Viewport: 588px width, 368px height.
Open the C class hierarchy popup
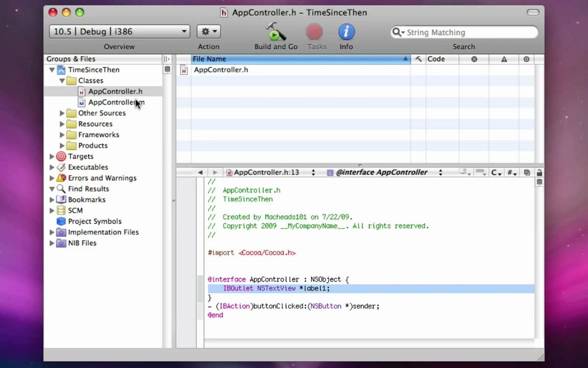pyautogui.click(x=497, y=172)
